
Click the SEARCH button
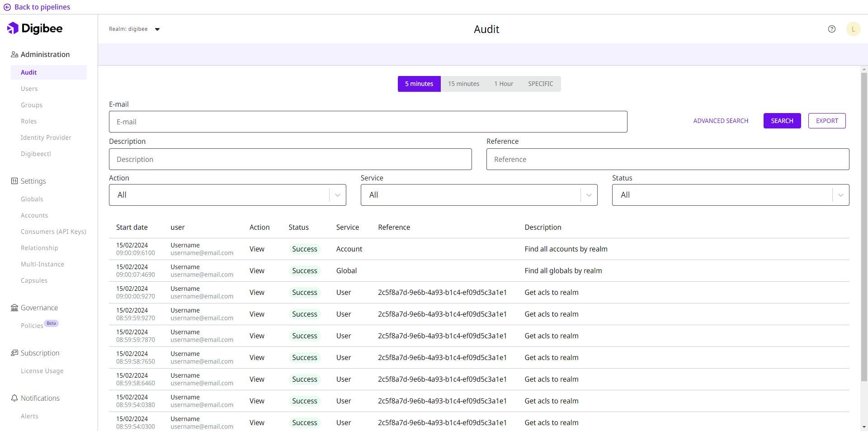click(x=782, y=121)
